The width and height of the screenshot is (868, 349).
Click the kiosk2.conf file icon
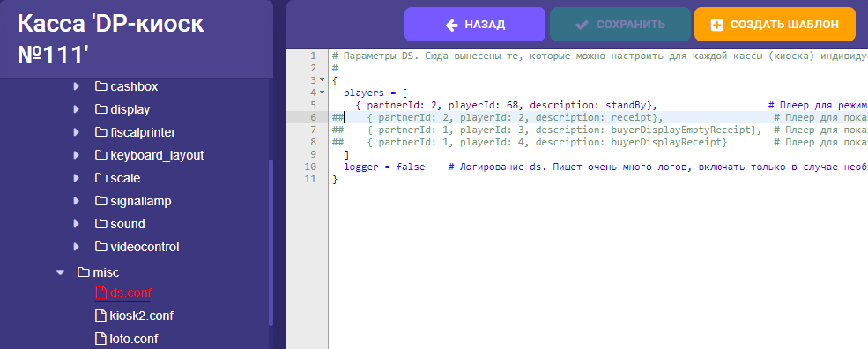(100, 316)
